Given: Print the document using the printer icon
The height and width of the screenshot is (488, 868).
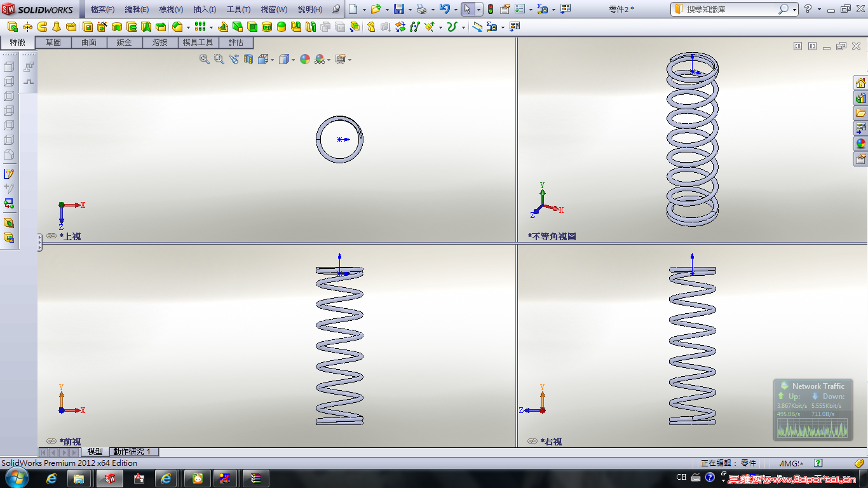Looking at the screenshot, I should point(421,9).
